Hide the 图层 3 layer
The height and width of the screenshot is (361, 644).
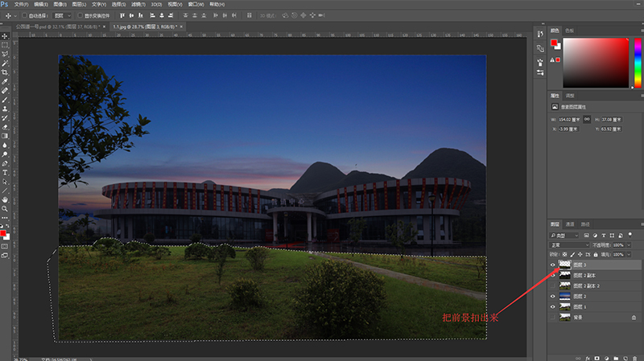click(552, 265)
